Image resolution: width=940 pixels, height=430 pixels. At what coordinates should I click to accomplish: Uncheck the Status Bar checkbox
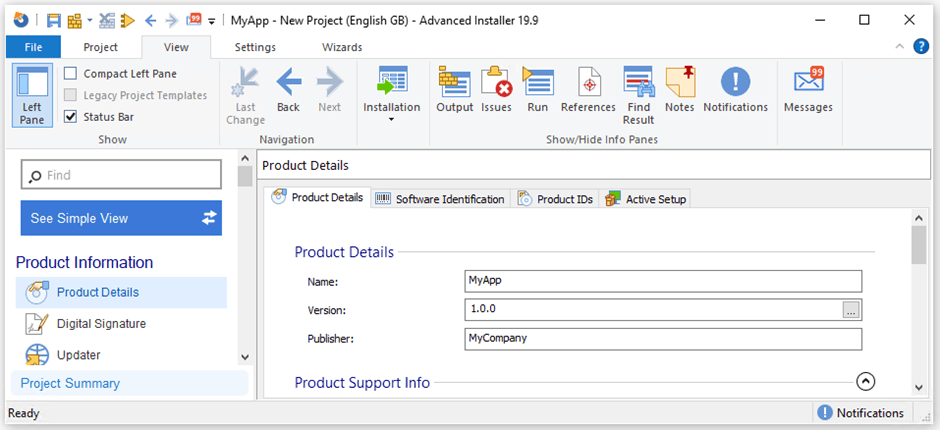[71, 117]
